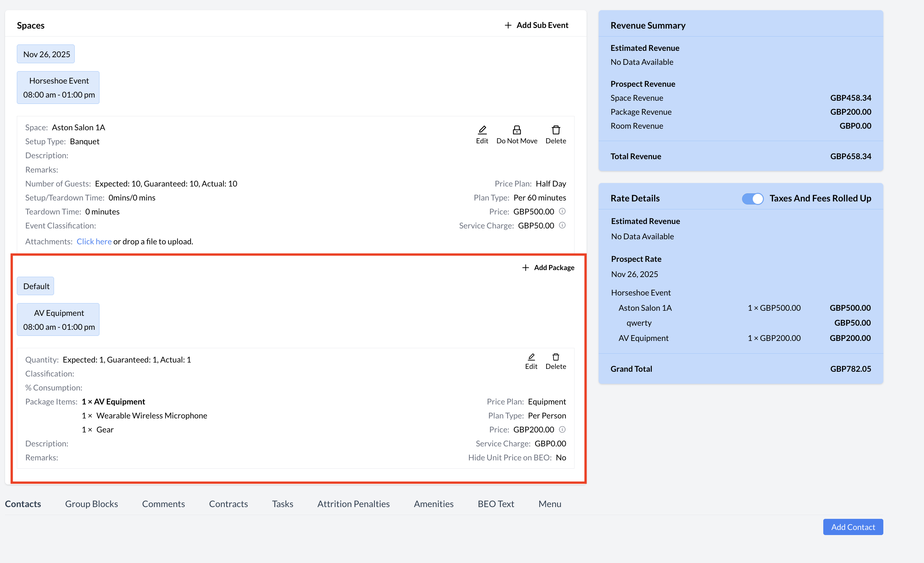Click the Horseshoe Event time badge
The width and height of the screenshot is (924, 563).
coord(58,88)
